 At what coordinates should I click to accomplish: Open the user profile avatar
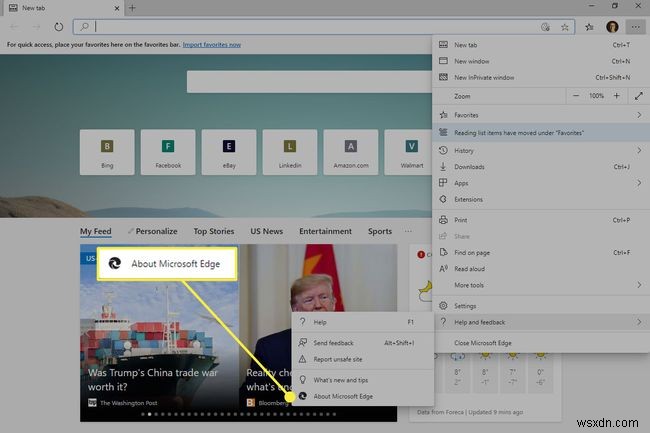(612, 27)
